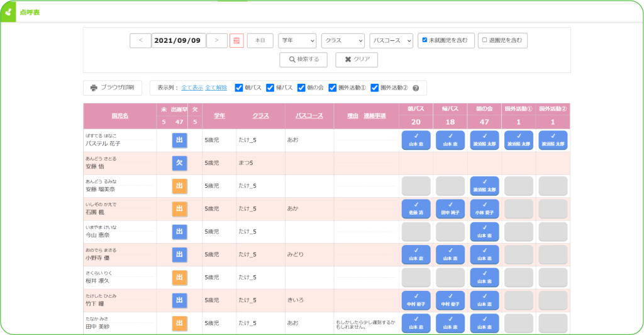The height and width of the screenshot is (335, 644).
Task: Select name 安藤 悟 in list
Action: point(95,166)
